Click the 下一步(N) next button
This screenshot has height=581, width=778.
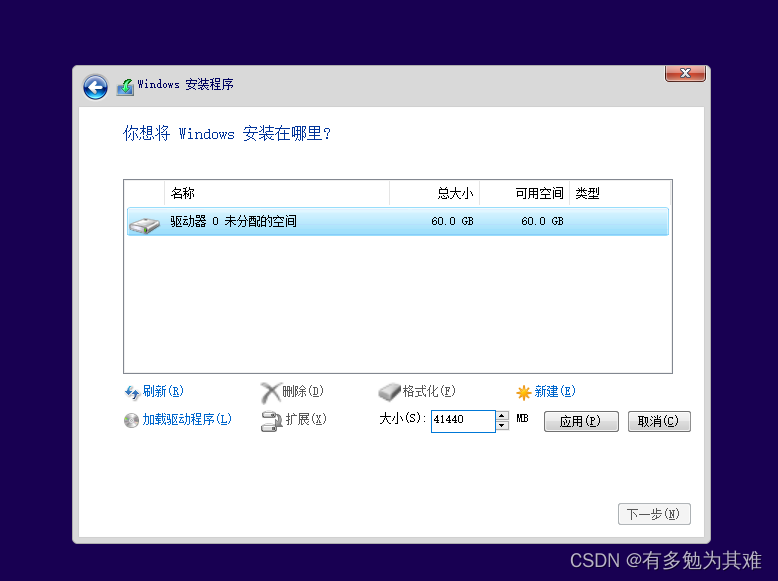pyautogui.click(x=654, y=514)
